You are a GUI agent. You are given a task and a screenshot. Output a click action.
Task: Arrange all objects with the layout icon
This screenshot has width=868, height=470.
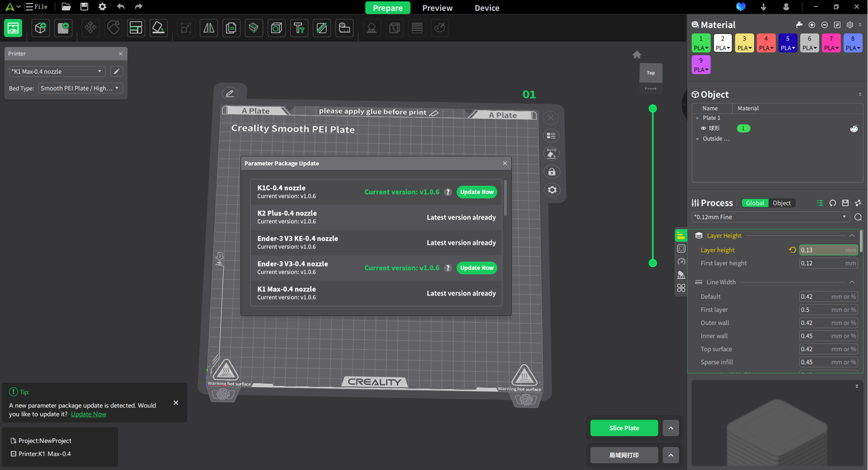pyautogui.click(x=136, y=28)
